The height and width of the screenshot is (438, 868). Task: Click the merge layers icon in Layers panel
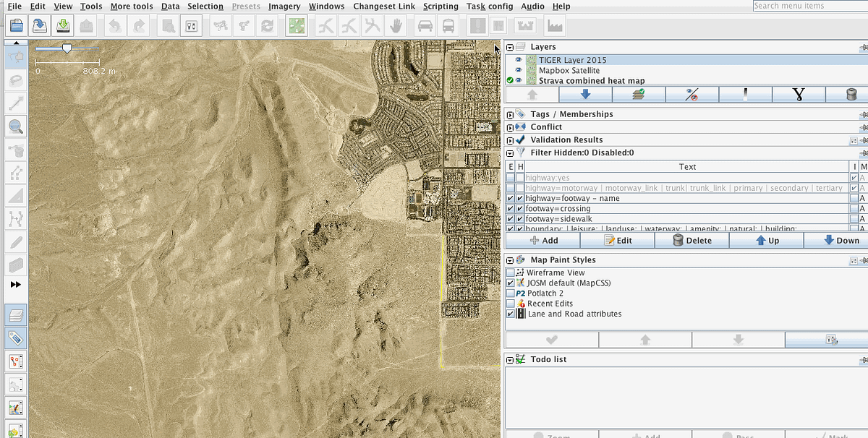pyautogui.click(x=639, y=94)
